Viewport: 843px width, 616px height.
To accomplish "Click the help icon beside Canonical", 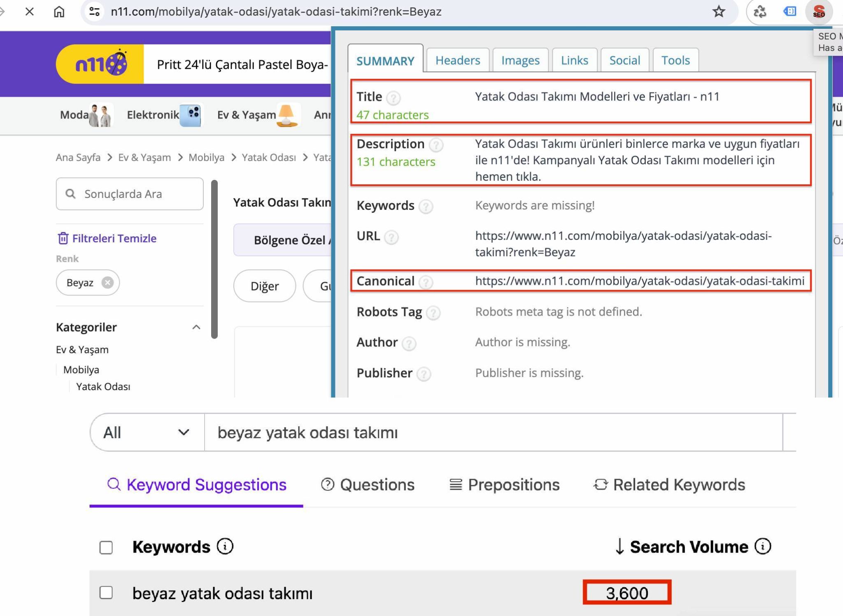I will tap(426, 282).
